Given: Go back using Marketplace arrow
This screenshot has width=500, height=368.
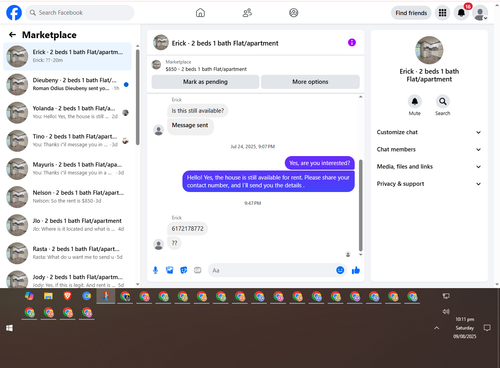Looking at the screenshot, I should coord(12,35).
